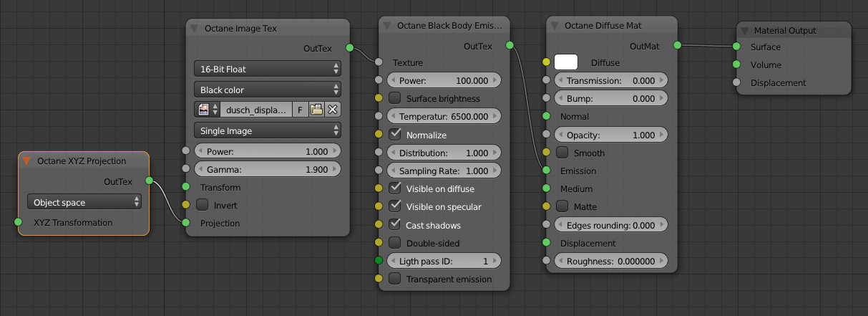Screen dimensions: 868x316
Task: Click the Temperature value field
Action: [444, 116]
